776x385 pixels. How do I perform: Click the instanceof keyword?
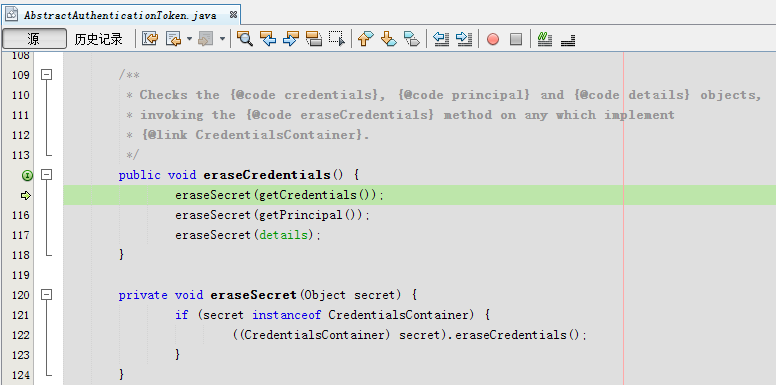(x=287, y=315)
